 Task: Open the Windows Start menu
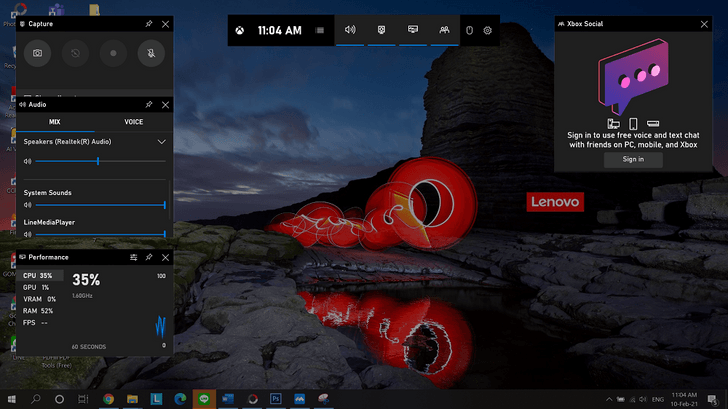12,399
